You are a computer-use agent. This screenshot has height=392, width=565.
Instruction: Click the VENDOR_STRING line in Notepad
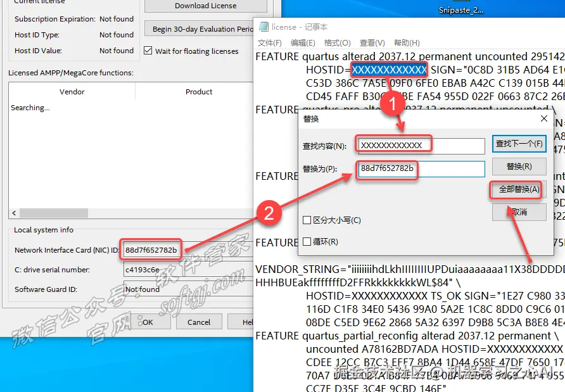click(410, 269)
